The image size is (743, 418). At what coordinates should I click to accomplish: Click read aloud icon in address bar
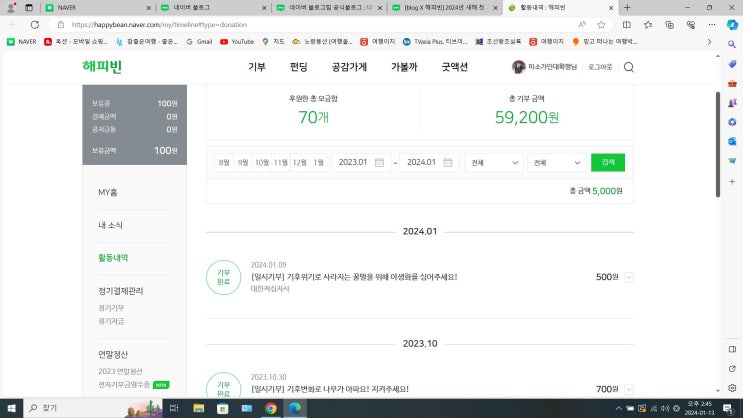click(582, 25)
